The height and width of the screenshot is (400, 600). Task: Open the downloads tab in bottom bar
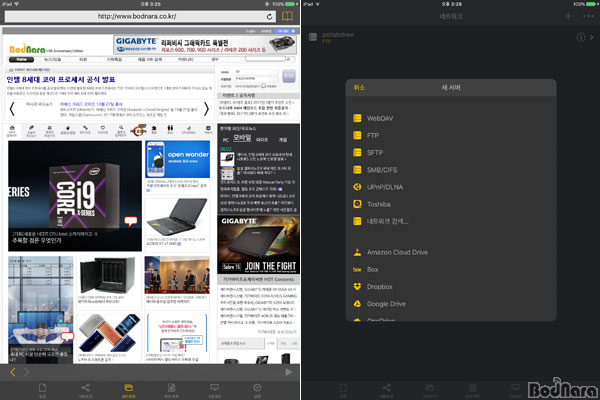tap(214, 390)
